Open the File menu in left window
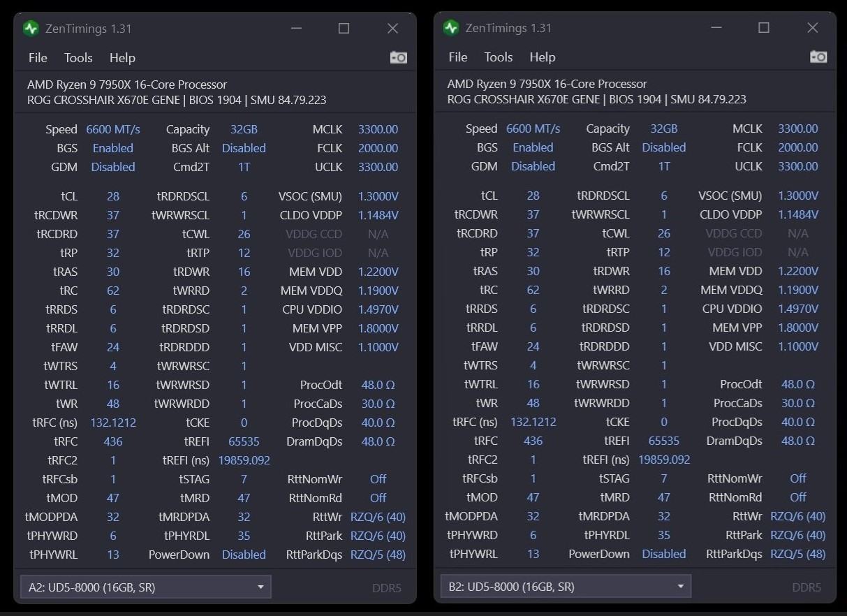 click(x=38, y=58)
